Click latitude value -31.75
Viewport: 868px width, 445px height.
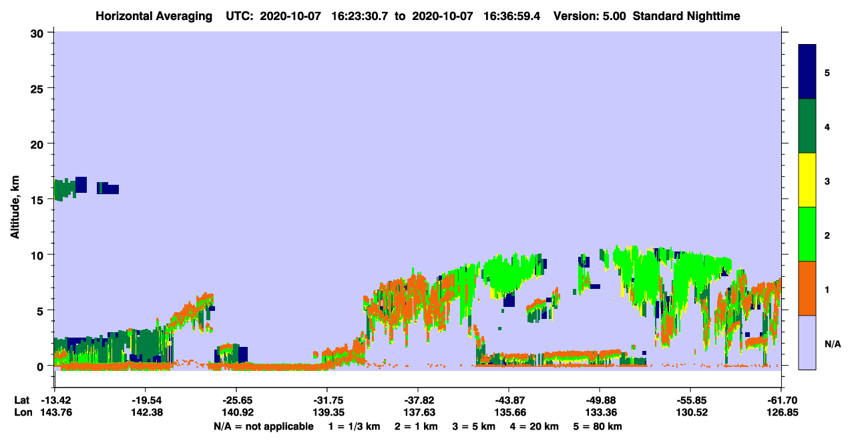(x=328, y=400)
